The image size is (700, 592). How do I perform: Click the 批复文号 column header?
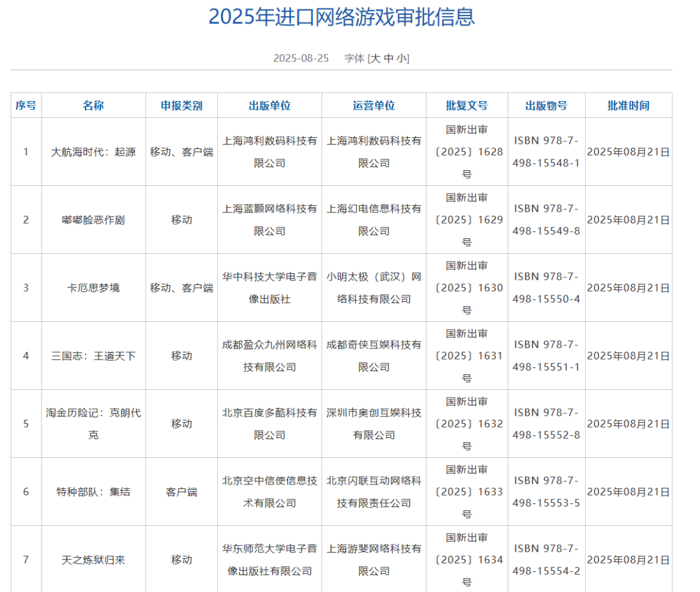point(466,105)
